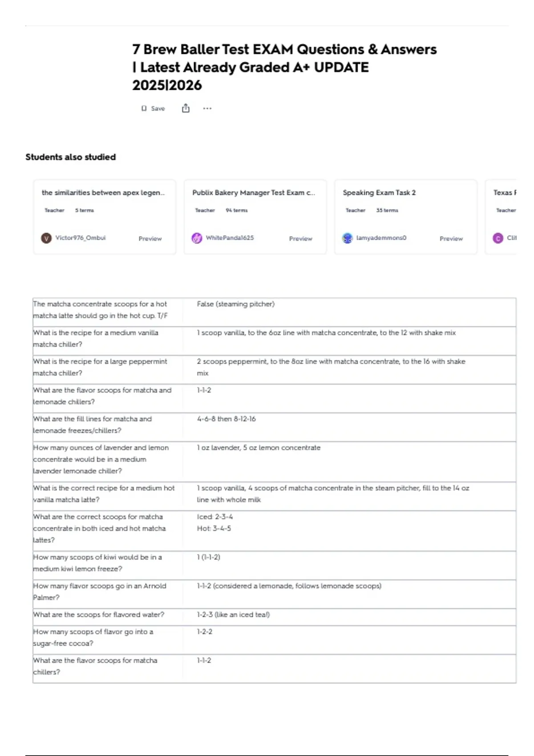Select the flavored water scoops question row
The height and width of the screenshot is (756, 534).
point(274,617)
